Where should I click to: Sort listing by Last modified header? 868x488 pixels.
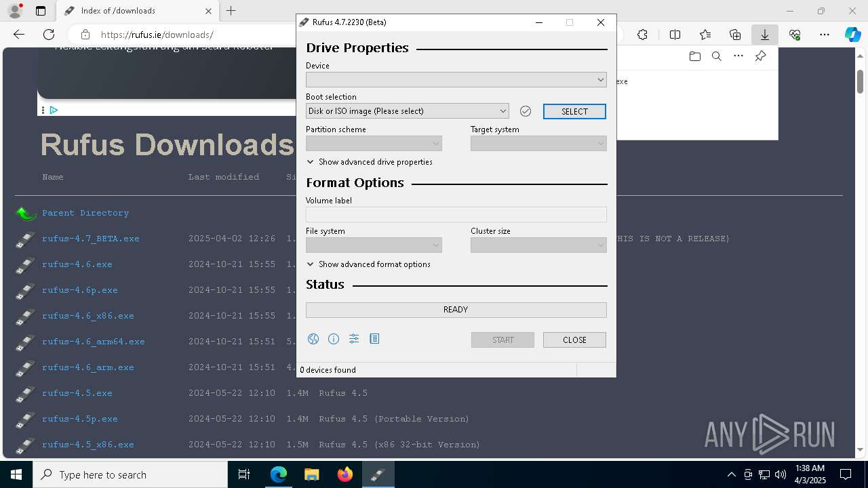224,177
